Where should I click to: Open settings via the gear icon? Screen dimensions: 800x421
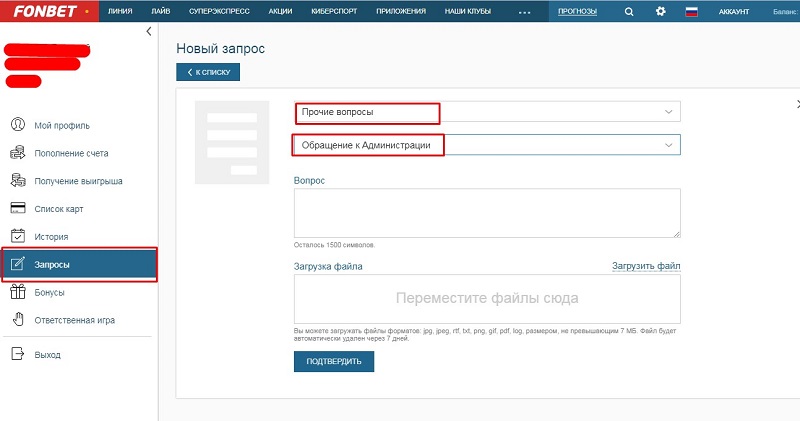coord(660,12)
